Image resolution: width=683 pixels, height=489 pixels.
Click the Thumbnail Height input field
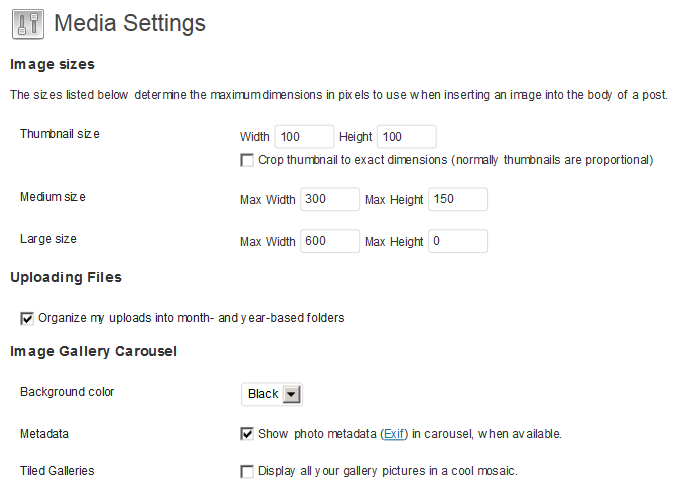(x=406, y=137)
